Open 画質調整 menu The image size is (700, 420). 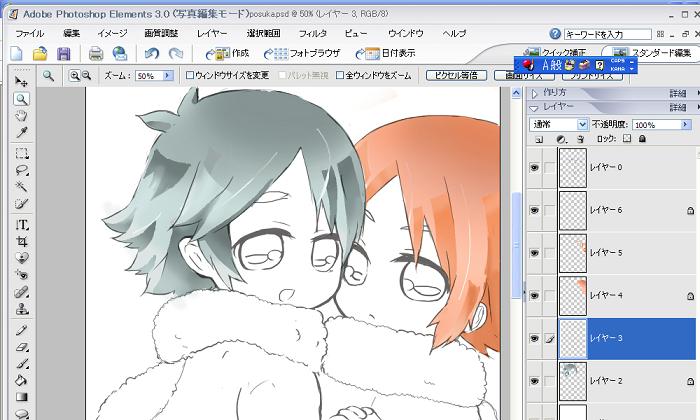(161, 33)
